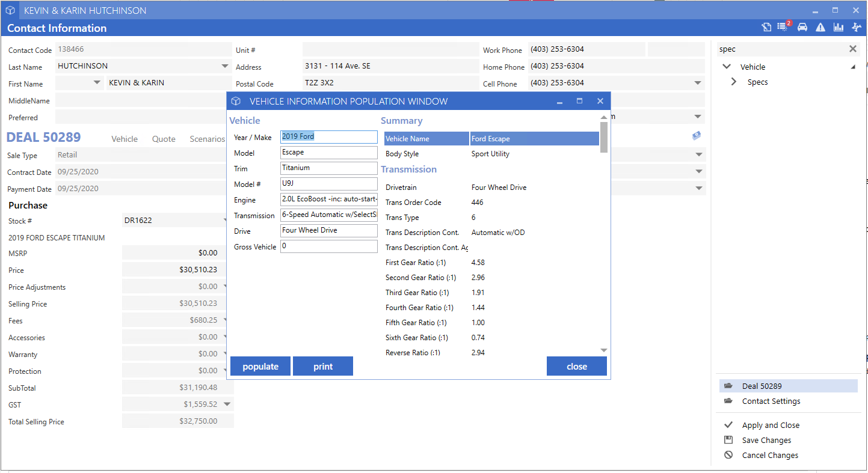
Task: Click the 'First Gear Ratio' row value 4.58
Action: 478,263
